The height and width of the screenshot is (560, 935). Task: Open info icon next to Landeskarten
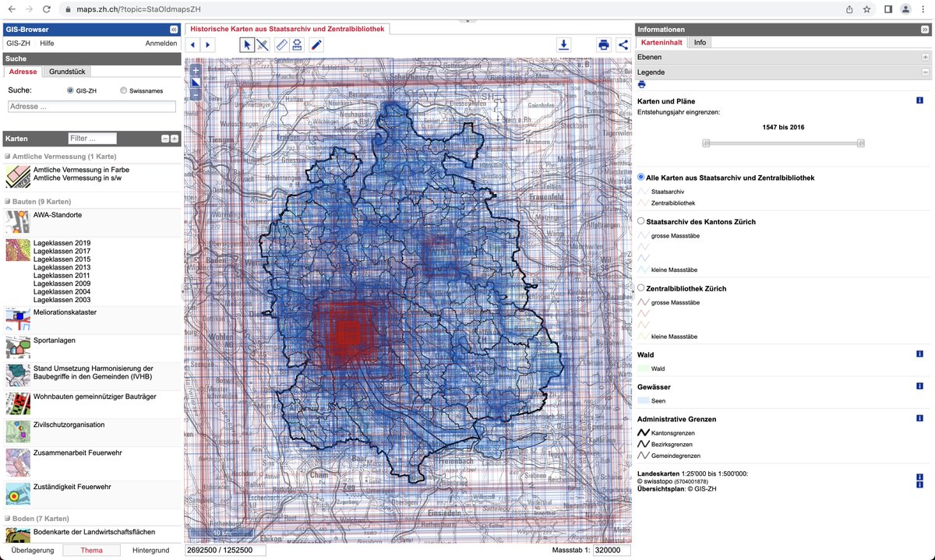[x=920, y=477]
